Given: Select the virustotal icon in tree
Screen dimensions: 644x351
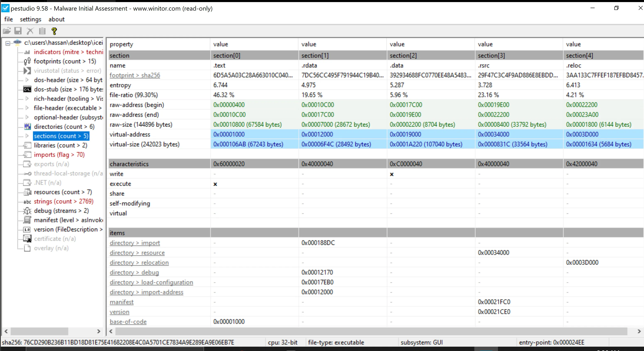Looking at the screenshot, I should pyautogui.click(x=27, y=71).
